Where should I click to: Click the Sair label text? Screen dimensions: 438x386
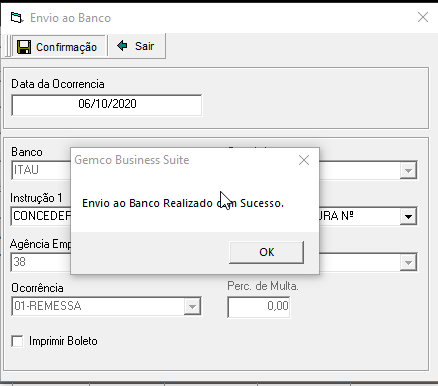(144, 46)
